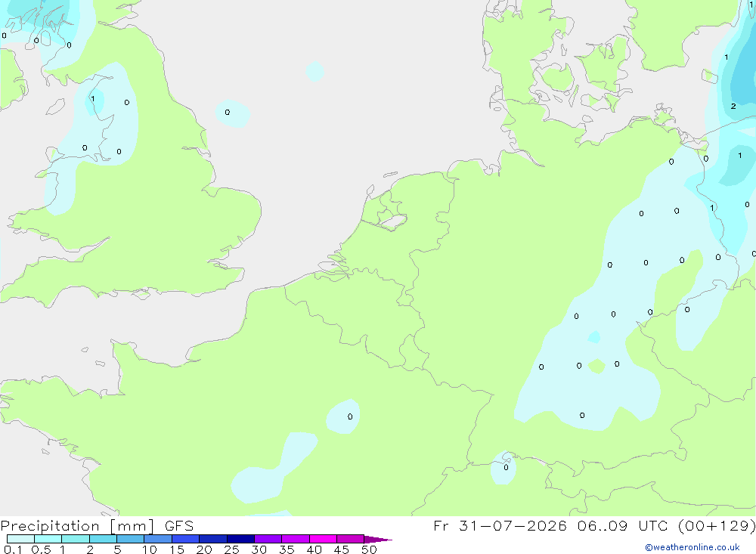Viewport: 756px width, 554px height.
Task: Click the purple arrow tip above 50 mm
Action: pyautogui.click(x=377, y=539)
